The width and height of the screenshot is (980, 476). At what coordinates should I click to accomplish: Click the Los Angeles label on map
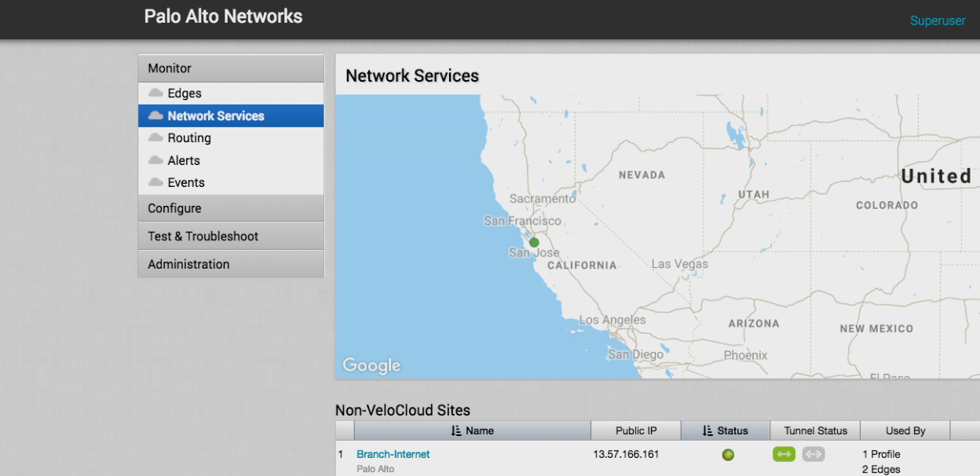pos(612,320)
